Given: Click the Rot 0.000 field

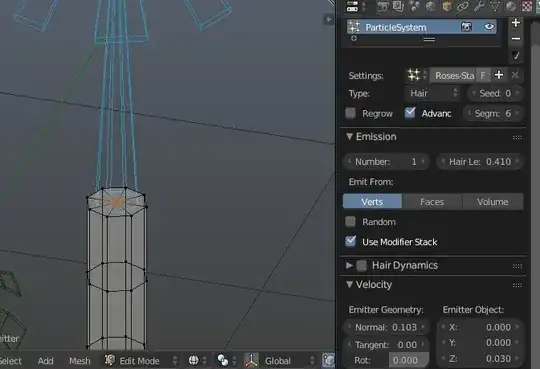Looking at the screenshot, I should click(x=409, y=360).
